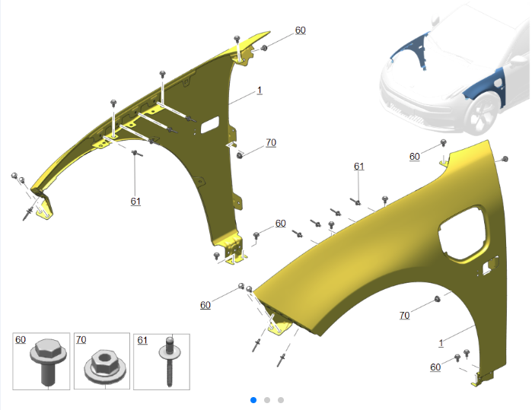This screenshot has height=410, width=532.
Task: Click the car overview image with blue fenders
Action: coord(454,69)
